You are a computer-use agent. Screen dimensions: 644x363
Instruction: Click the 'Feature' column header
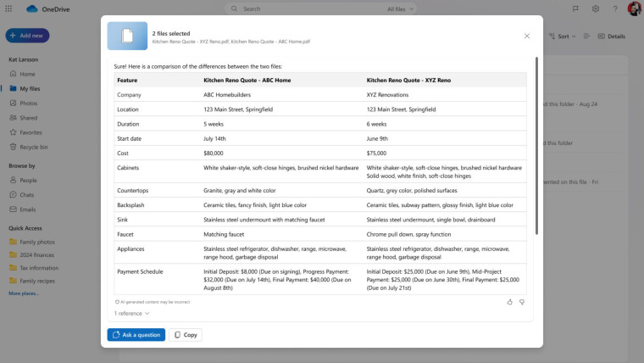tap(127, 81)
